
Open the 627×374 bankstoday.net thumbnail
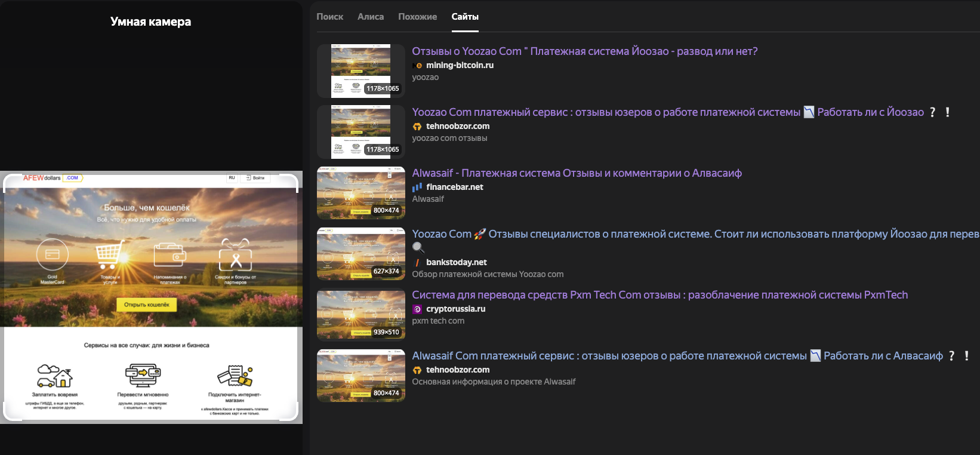(361, 254)
